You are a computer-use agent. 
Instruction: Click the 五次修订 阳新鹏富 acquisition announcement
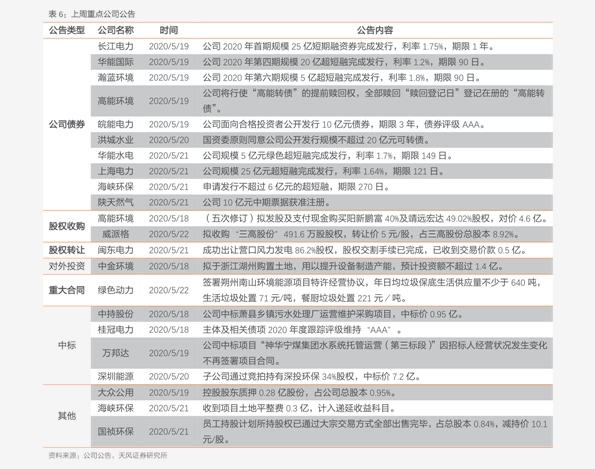click(x=376, y=219)
